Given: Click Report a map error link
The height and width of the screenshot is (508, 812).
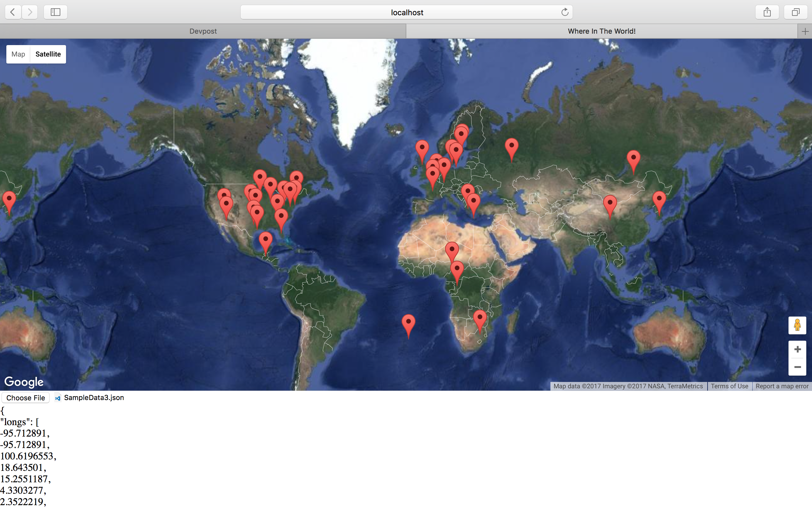Looking at the screenshot, I should [x=782, y=386].
